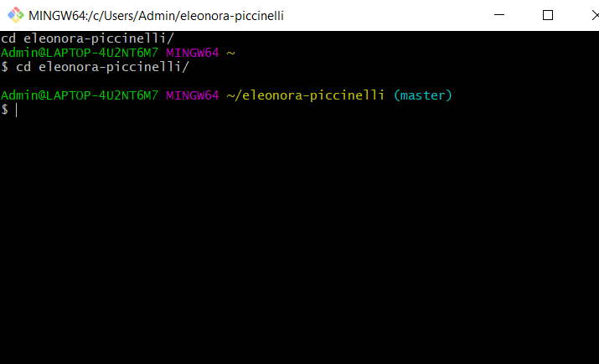The image size is (599, 364).
Task: Click the magenta MINGW64 before ~/eleonora-piccinelli
Action: point(192,95)
